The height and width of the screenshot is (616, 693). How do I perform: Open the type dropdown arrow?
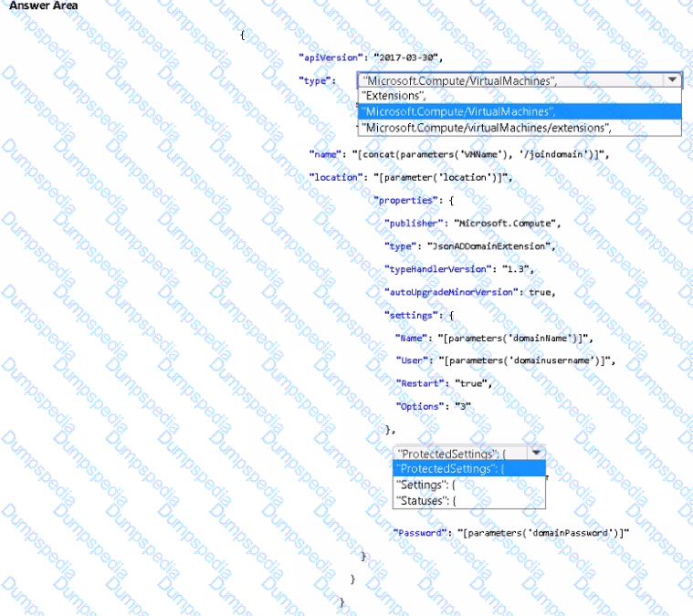(x=672, y=80)
